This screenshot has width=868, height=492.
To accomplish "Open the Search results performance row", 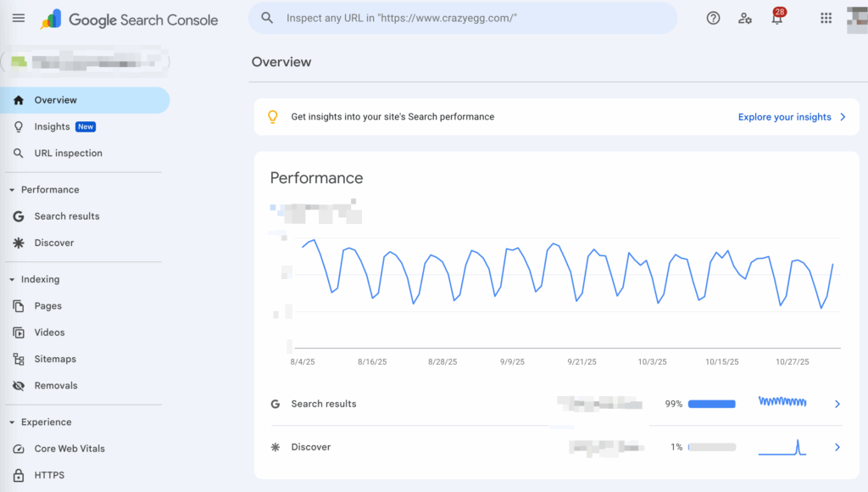I will [324, 405].
